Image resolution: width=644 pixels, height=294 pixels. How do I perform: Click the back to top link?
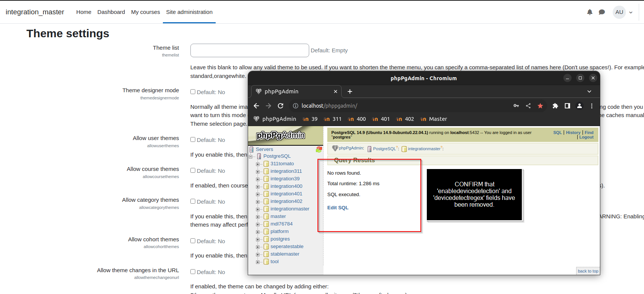tap(588, 271)
